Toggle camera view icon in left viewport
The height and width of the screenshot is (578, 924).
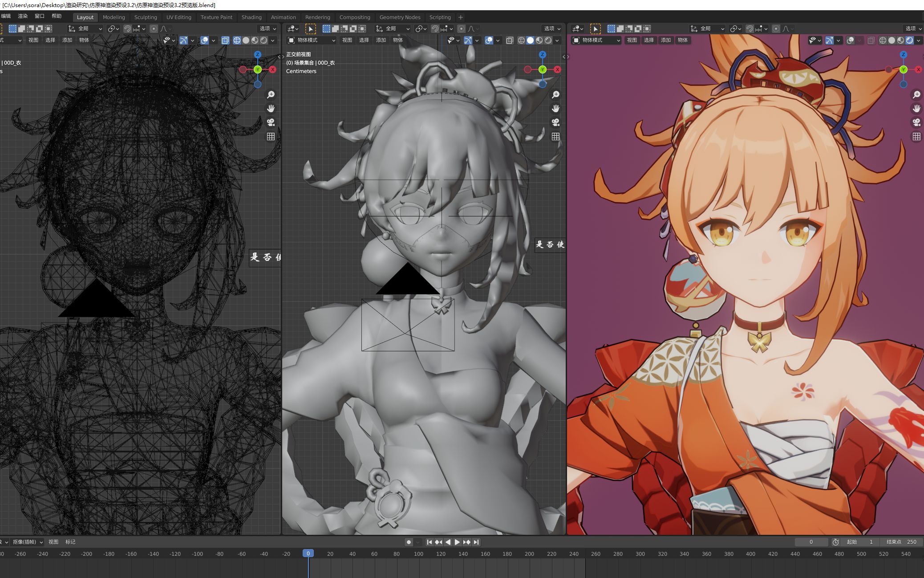tap(271, 122)
